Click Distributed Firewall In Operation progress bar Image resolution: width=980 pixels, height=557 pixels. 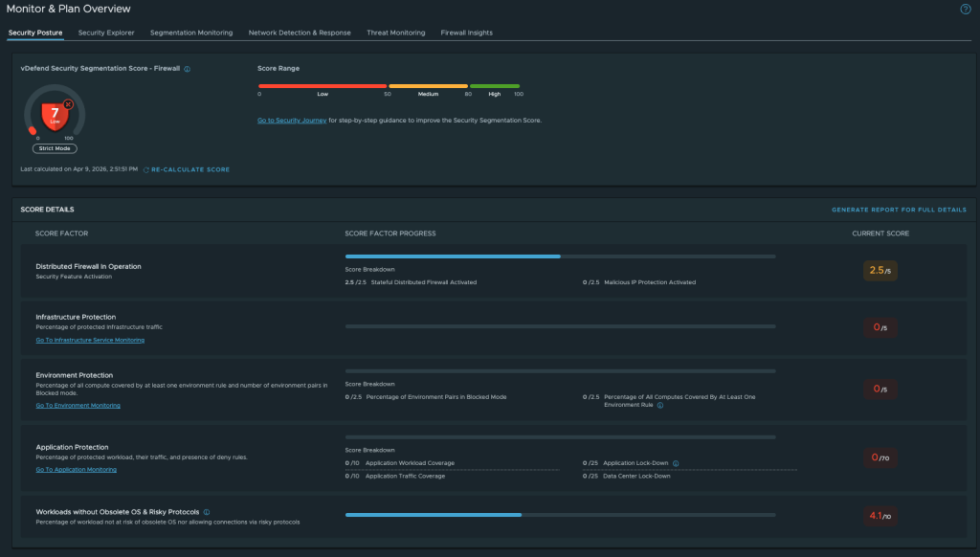tap(560, 256)
